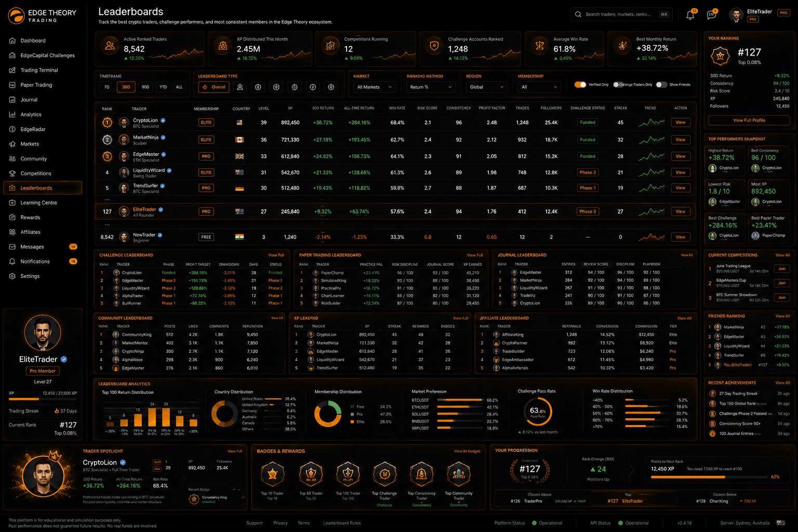
Task: Click the rank 3 medal for EdgeMaster
Action: click(x=107, y=156)
